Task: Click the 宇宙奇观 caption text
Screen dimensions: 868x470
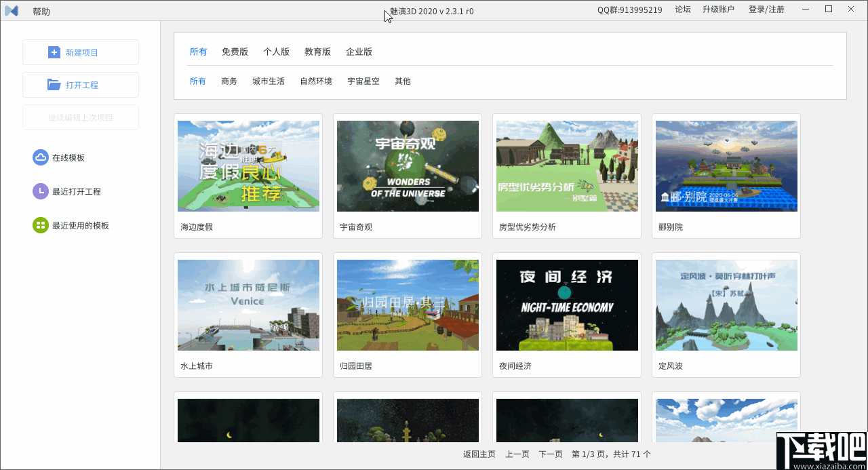Action: click(356, 227)
